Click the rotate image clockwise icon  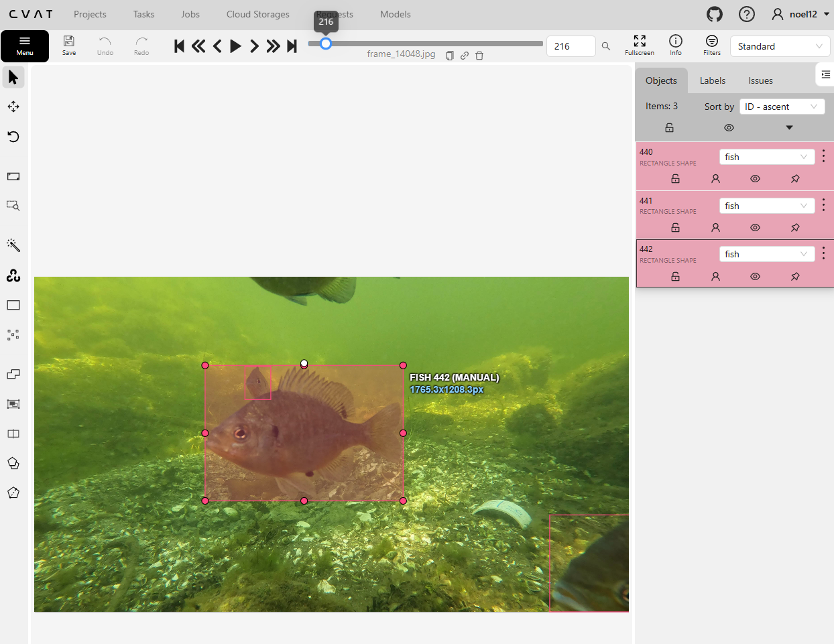coord(13,137)
